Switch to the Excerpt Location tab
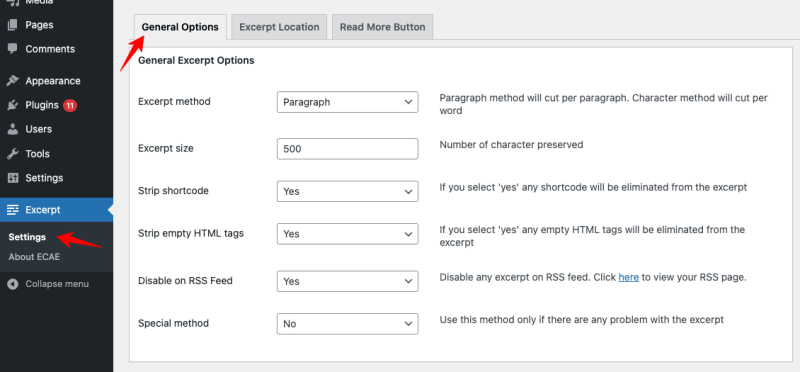 click(x=279, y=27)
